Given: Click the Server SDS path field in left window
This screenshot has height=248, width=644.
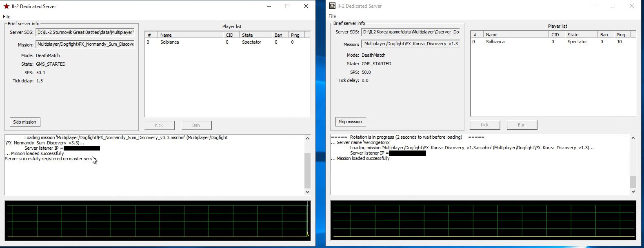Looking at the screenshot, I should click(85, 32).
